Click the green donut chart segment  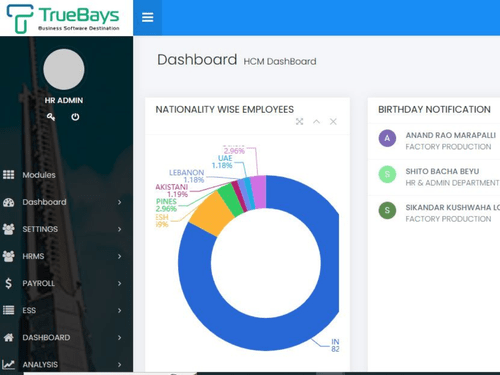coord(230,200)
